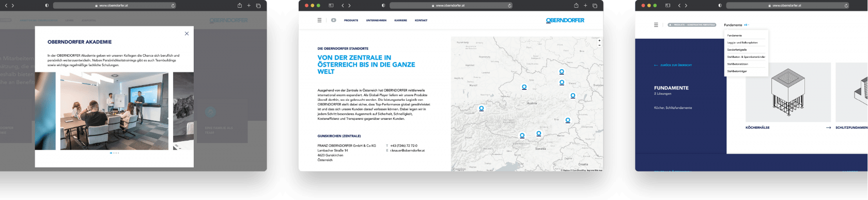Add a new tab in the middle window

coord(585,6)
